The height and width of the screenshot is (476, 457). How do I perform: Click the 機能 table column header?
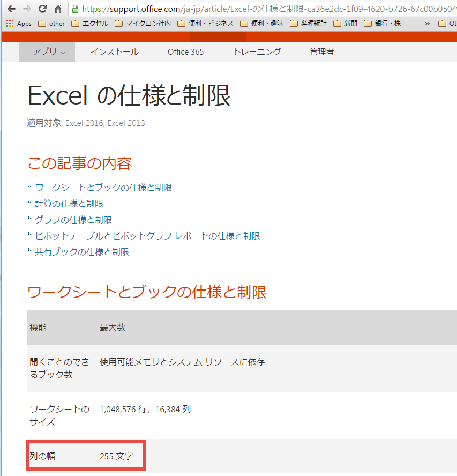click(38, 328)
